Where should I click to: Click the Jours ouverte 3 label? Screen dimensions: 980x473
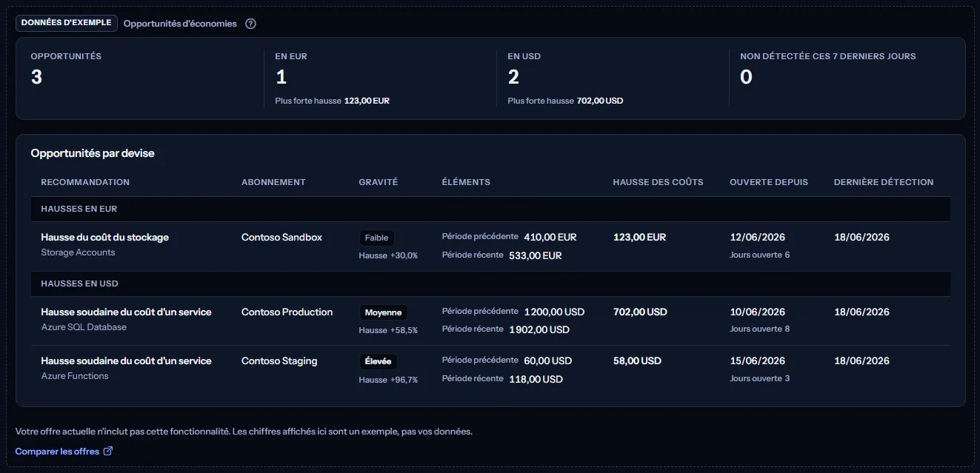(760, 379)
